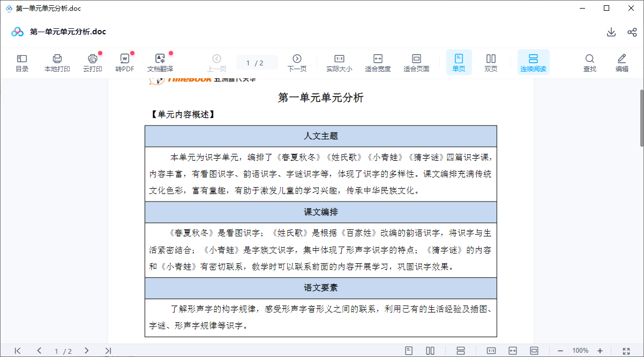Select 适合宽度 fit width
The height and width of the screenshot is (357, 644).
pos(378,62)
